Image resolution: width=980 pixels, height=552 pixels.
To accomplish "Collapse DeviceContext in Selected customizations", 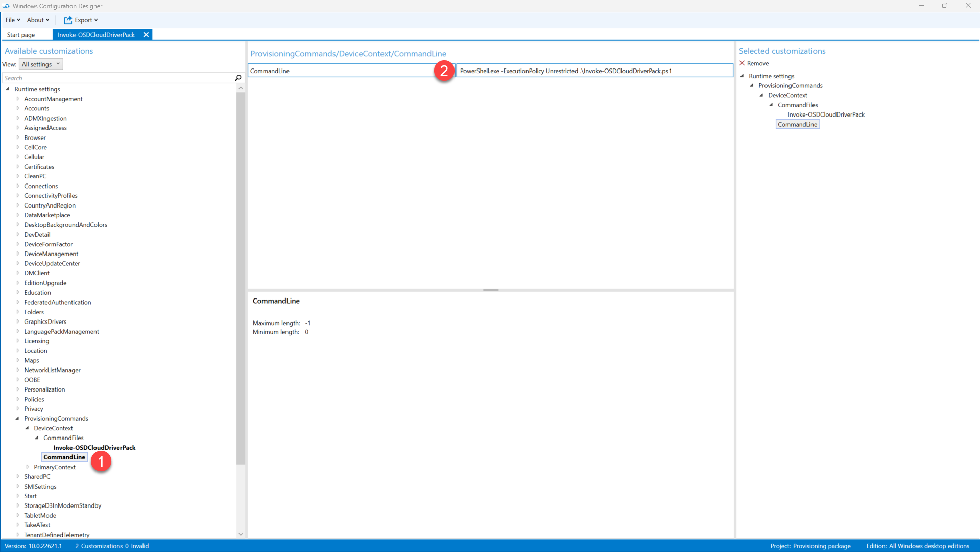I will [761, 95].
